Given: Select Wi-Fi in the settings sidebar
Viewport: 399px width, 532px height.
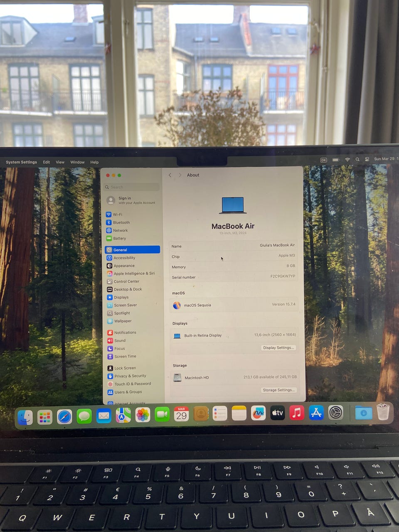Looking at the screenshot, I should [x=132, y=214].
